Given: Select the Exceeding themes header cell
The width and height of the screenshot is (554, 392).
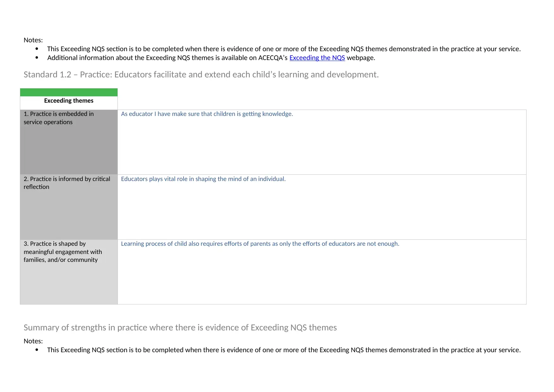Looking at the screenshot, I should [x=69, y=103].
